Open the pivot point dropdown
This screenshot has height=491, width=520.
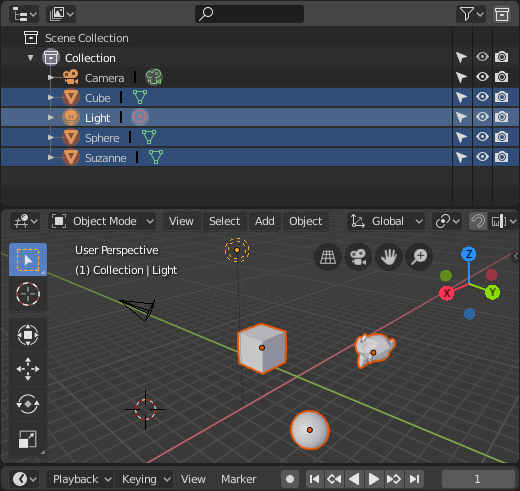pos(447,221)
